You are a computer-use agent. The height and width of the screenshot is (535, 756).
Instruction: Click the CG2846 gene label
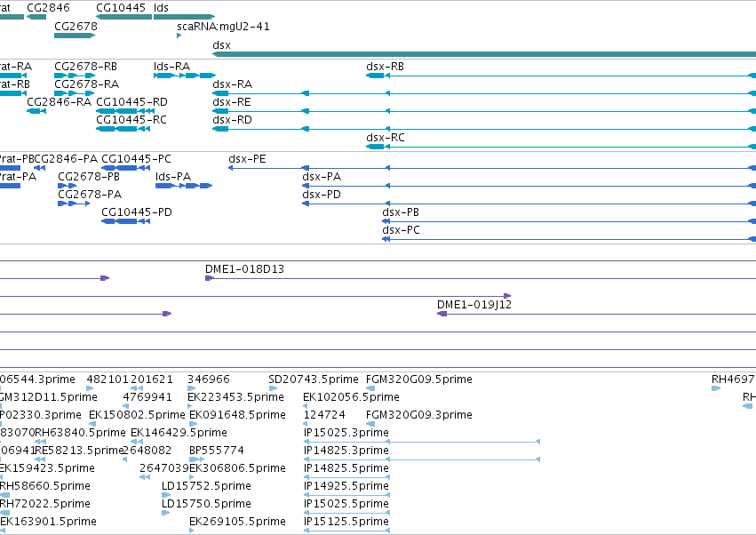click(x=48, y=8)
